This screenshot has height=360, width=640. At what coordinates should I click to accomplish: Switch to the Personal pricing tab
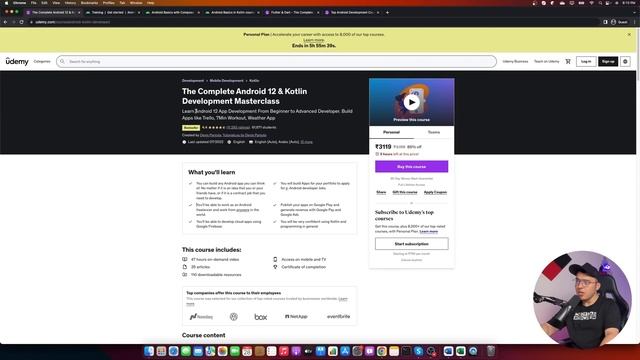tap(391, 132)
